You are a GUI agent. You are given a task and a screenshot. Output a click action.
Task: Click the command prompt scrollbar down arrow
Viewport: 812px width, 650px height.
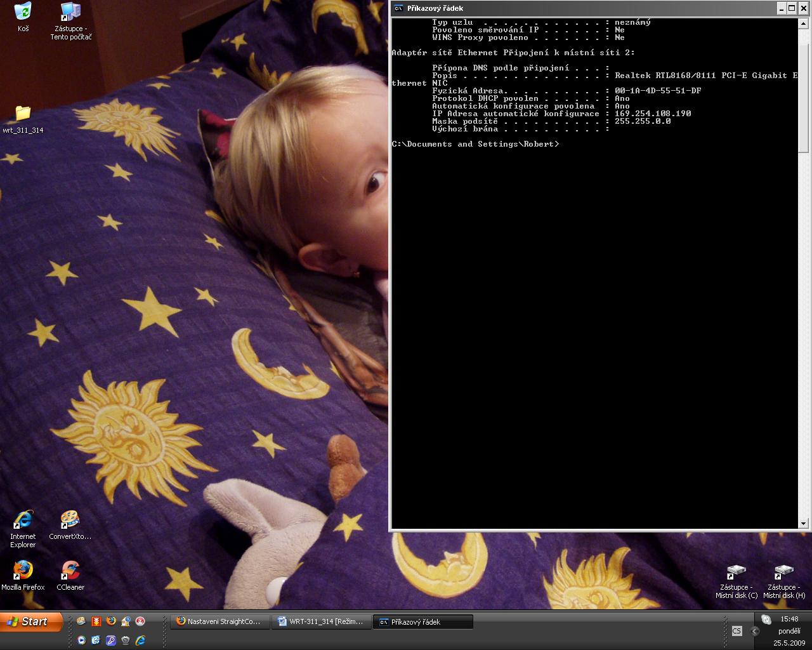coord(803,524)
